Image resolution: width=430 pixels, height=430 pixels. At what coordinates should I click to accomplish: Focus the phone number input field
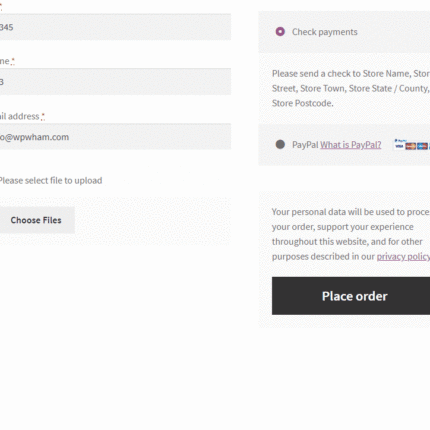pos(115,82)
